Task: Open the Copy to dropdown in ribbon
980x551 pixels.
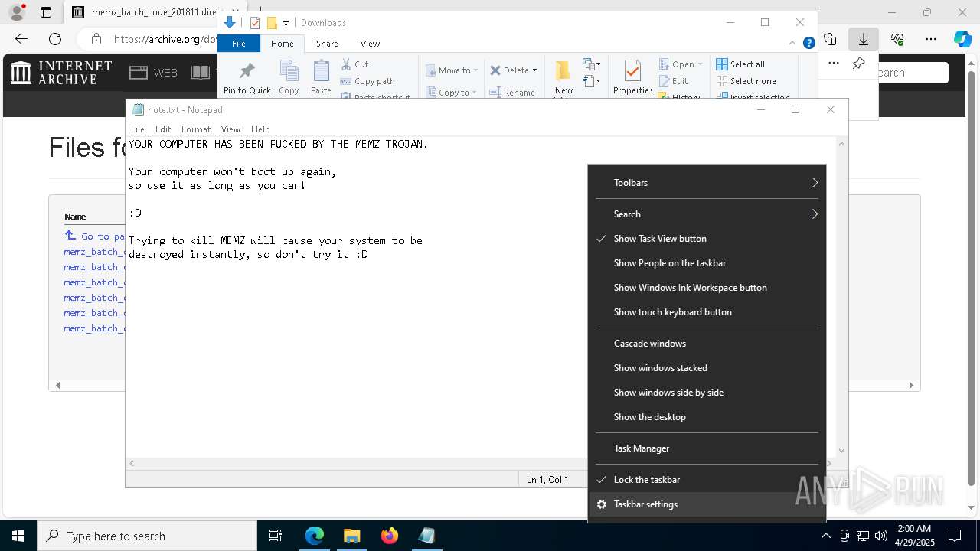Action: 452,93
